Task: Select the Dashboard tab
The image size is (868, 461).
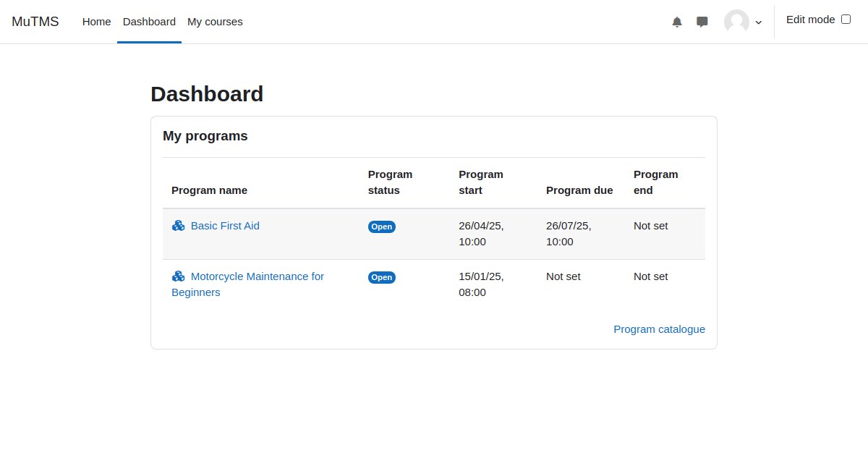Action: (x=149, y=22)
